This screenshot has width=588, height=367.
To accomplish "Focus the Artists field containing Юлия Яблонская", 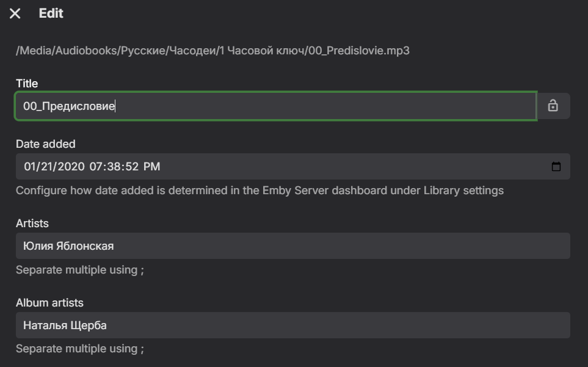I will [x=292, y=246].
